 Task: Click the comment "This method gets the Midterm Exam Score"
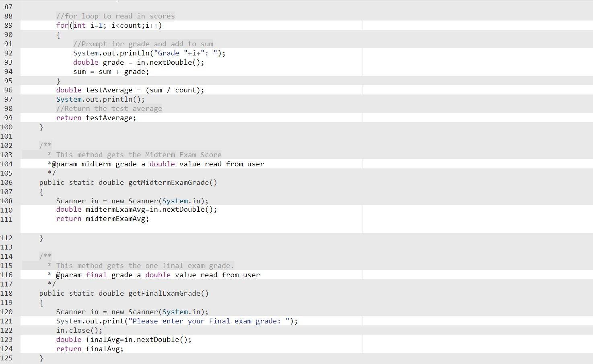139,155
